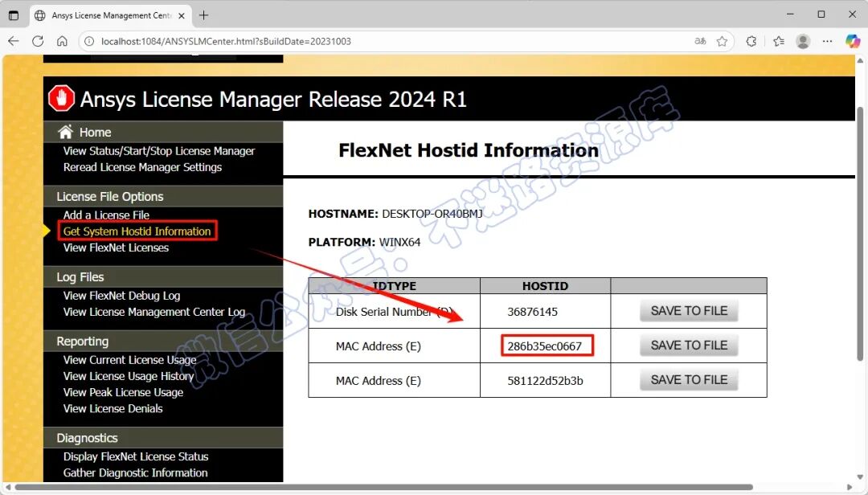Image resolution: width=868 pixels, height=495 pixels.
Task: Close the Ansys License Management Center tab
Action: (x=182, y=15)
